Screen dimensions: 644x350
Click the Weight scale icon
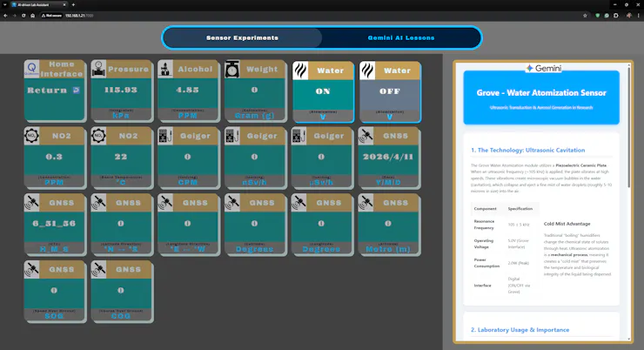point(232,69)
